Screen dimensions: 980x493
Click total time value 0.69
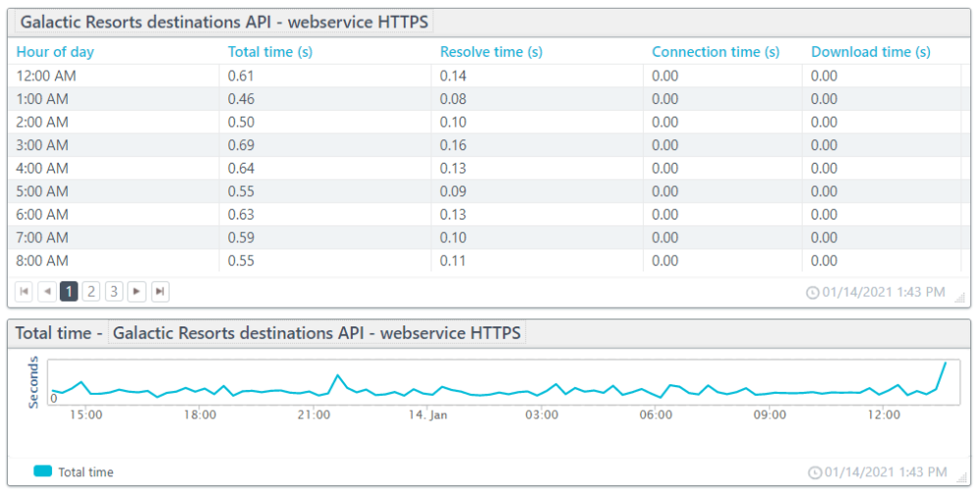point(241,145)
